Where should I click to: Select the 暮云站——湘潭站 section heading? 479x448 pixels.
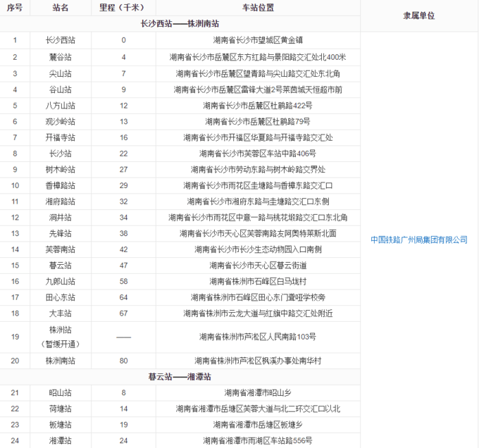click(x=180, y=377)
